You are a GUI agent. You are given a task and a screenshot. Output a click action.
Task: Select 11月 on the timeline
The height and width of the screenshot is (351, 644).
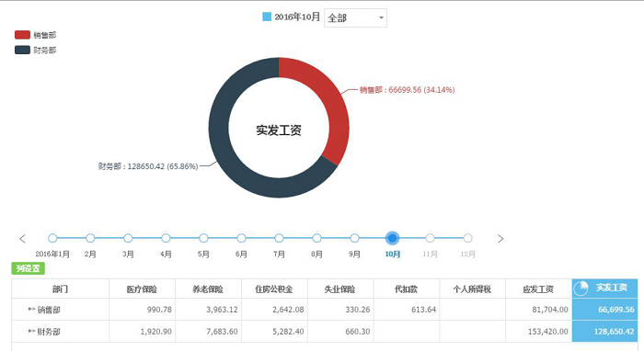(430, 238)
